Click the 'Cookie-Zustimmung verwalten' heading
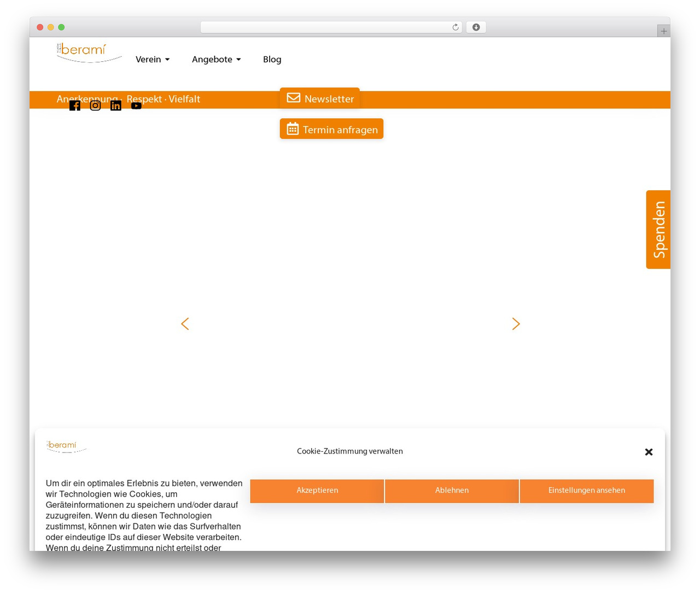 [x=350, y=451]
